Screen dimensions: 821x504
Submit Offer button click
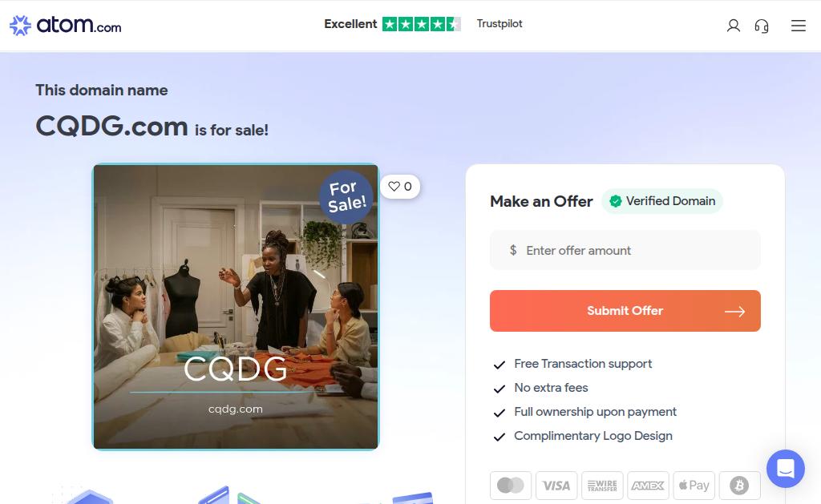[x=625, y=311]
